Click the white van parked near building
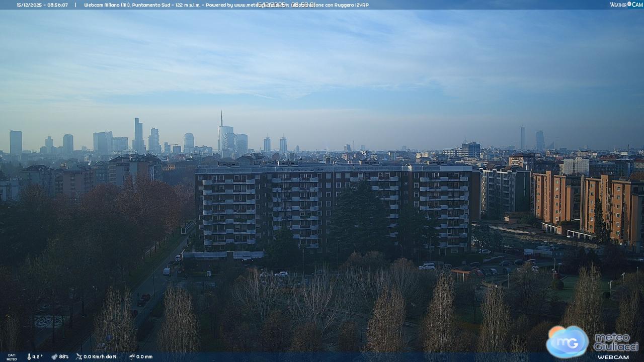The image size is (644, 362). tap(427, 266)
